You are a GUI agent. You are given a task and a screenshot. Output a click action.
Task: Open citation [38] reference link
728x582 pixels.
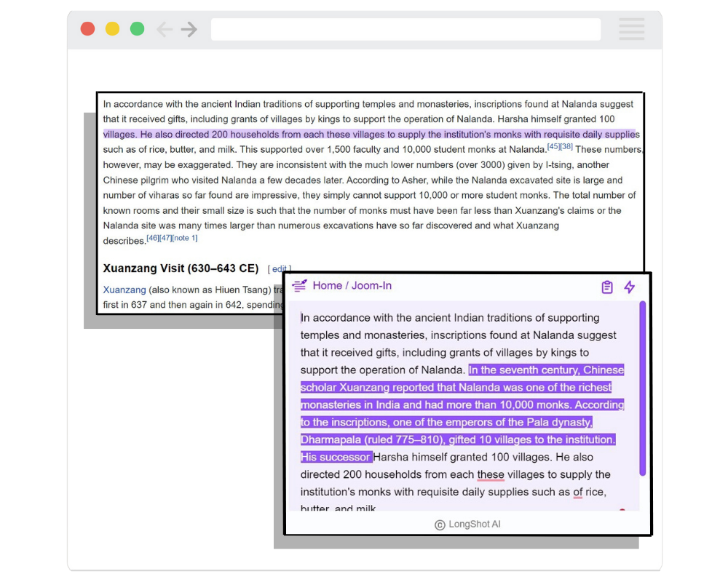566,146
